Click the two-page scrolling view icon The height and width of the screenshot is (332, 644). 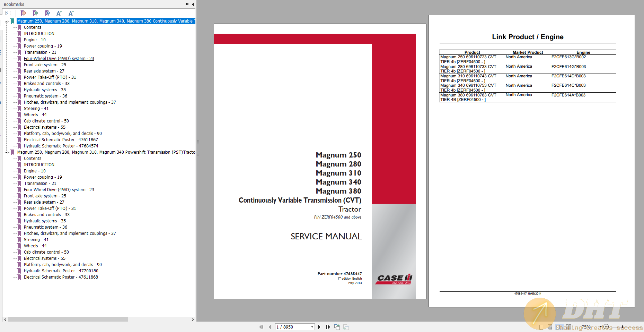568,326
